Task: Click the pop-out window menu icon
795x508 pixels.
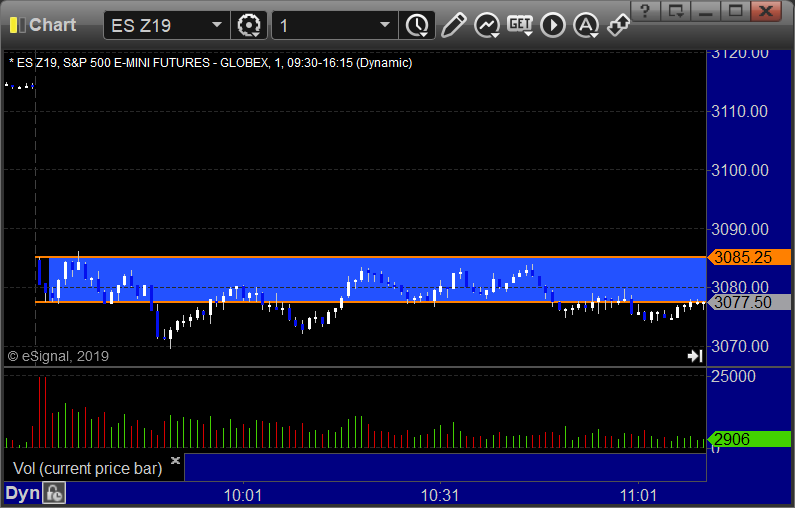Action: coord(675,11)
